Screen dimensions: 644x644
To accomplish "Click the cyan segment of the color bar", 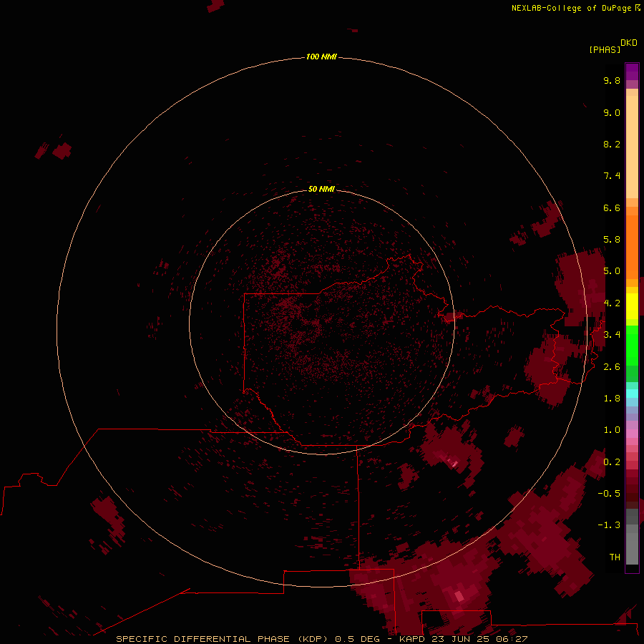I will pos(632,394).
